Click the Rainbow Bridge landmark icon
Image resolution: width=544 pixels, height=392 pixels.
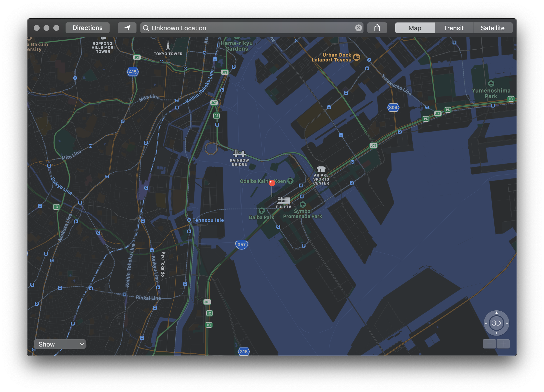click(239, 153)
